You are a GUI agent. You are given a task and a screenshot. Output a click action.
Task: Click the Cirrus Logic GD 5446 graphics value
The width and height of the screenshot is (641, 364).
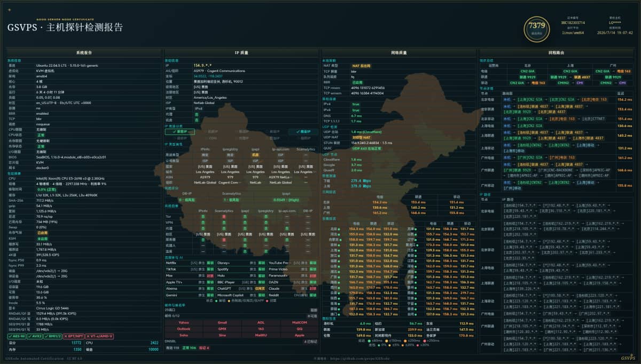click(x=53, y=308)
